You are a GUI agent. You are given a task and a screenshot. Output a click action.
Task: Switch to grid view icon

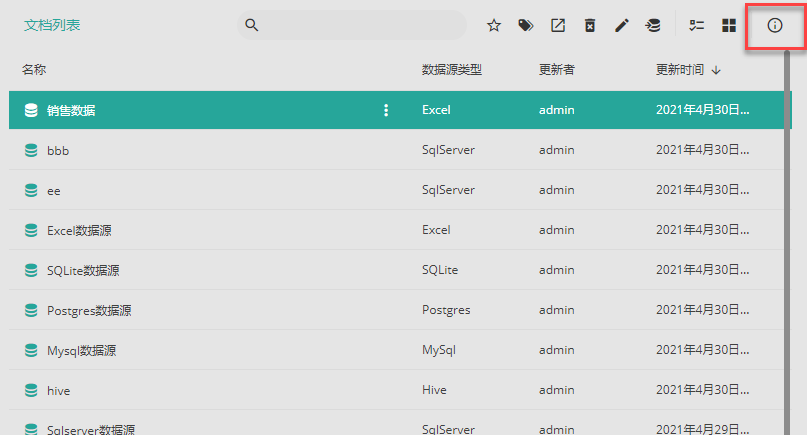pyautogui.click(x=729, y=25)
